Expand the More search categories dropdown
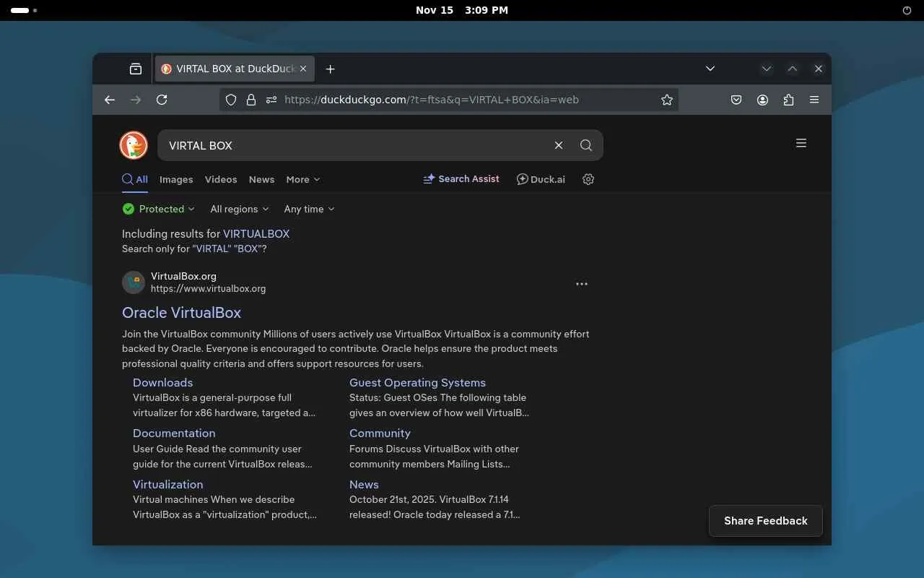 (x=303, y=179)
